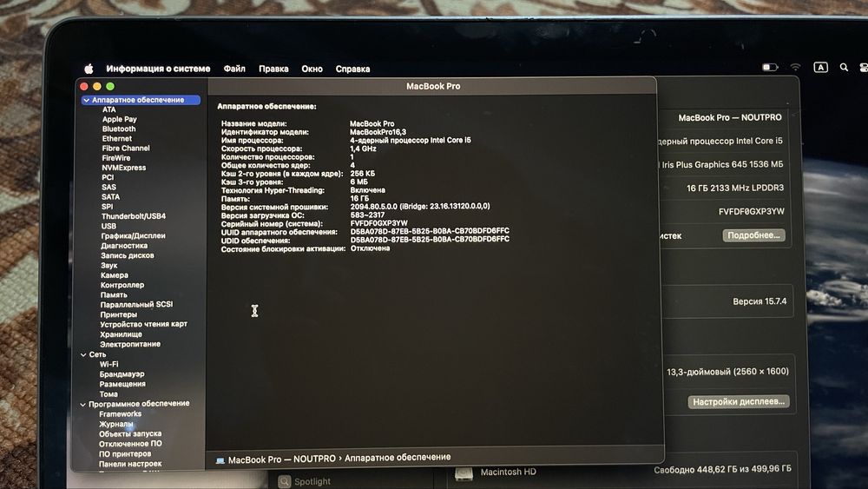
Task: Select Брандмауэр in the sidebar
Action: (x=122, y=374)
